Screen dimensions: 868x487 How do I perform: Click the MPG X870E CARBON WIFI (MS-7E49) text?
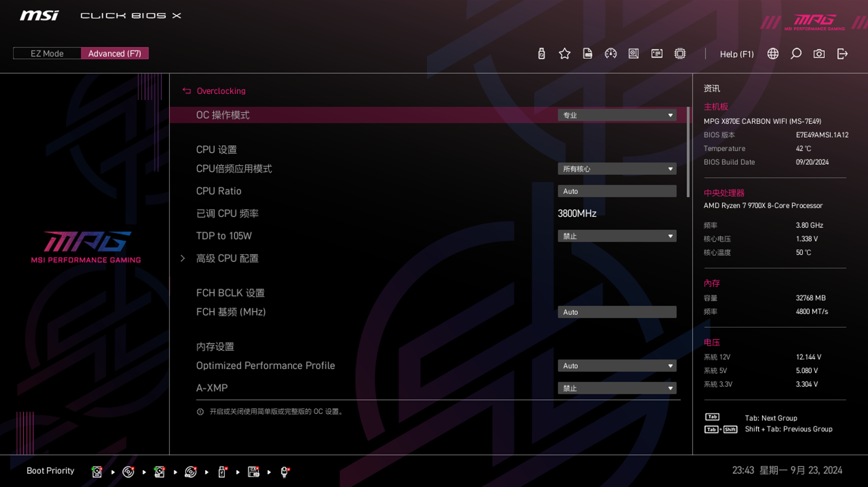(x=762, y=121)
